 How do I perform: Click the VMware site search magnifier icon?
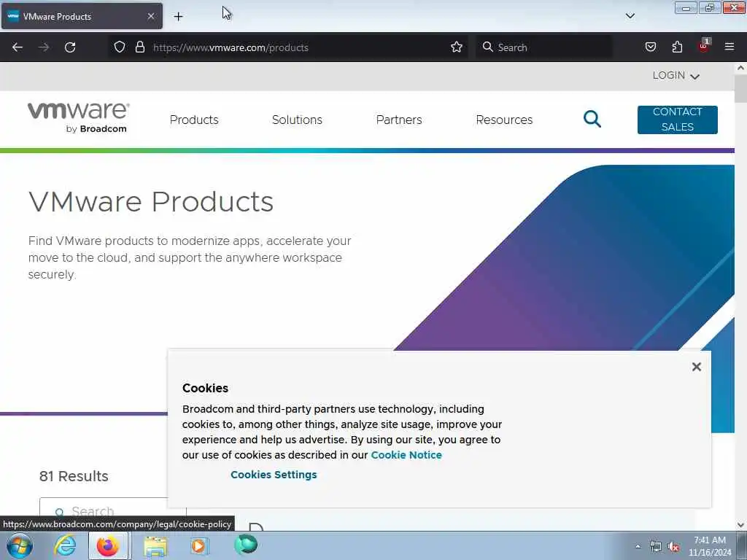point(592,119)
